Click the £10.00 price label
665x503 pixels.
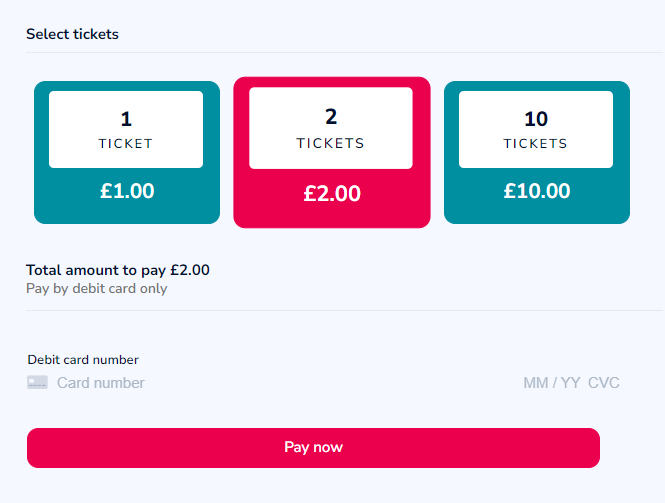(x=536, y=191)
